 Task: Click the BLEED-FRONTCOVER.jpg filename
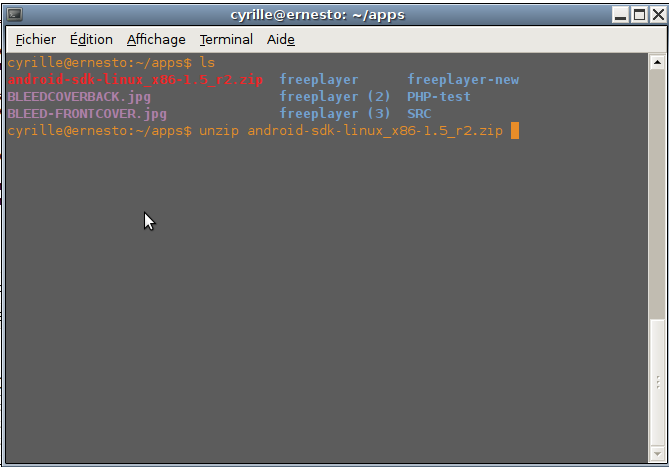[x=87, y=114]
